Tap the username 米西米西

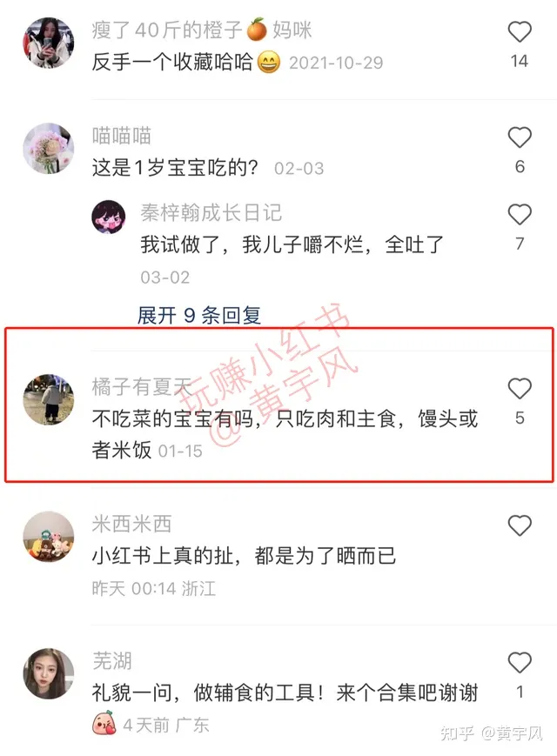[131, 524]
